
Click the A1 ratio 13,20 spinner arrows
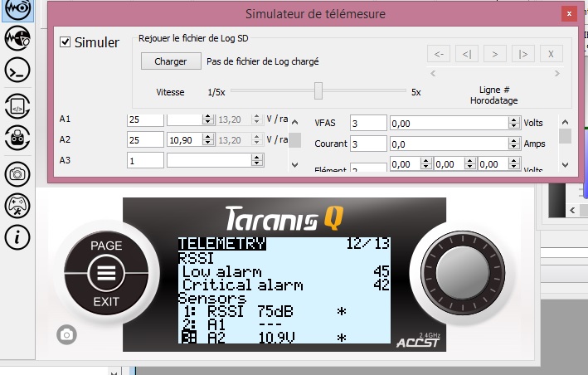[256, 119]
